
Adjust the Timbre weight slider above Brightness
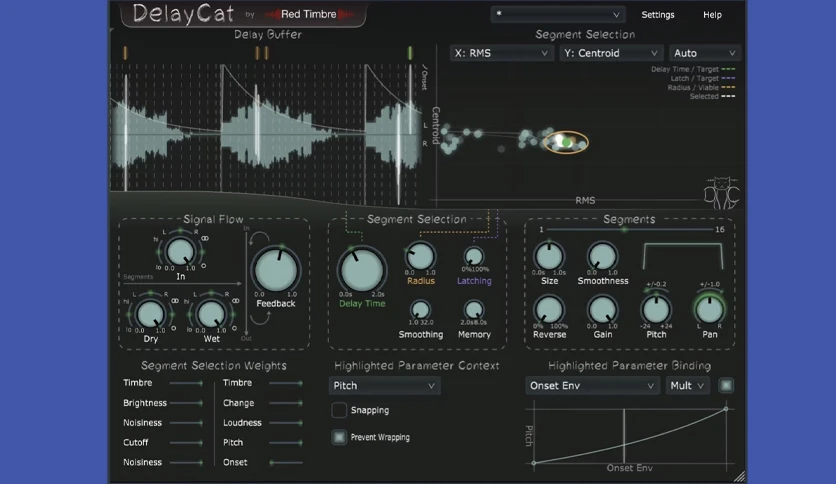[186, 383]
